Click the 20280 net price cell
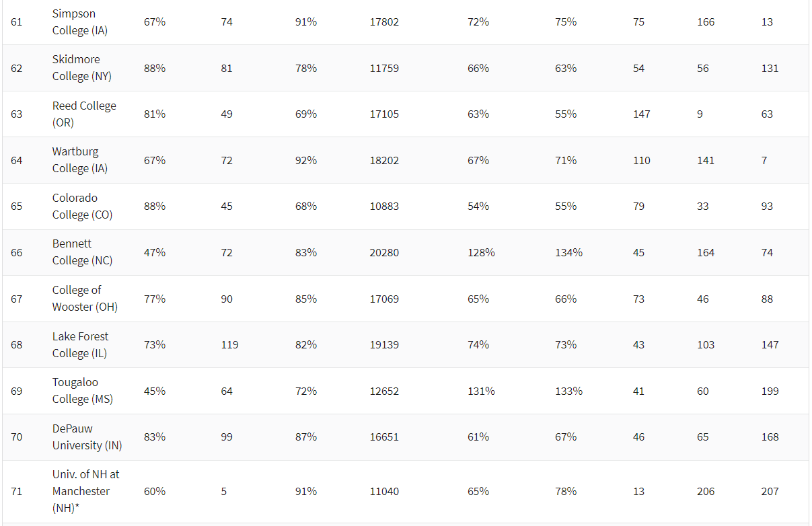 click(x=384, y=253)
